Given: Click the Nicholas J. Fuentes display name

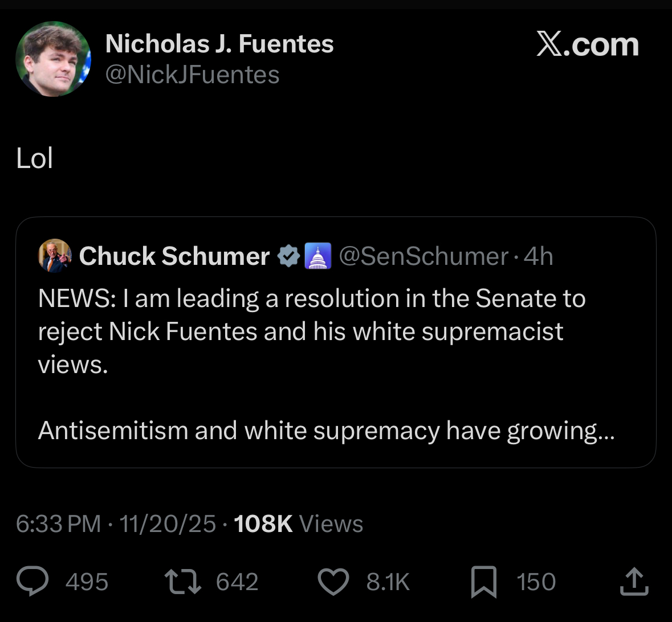Looking at the screenshot, I should point(219,44).
